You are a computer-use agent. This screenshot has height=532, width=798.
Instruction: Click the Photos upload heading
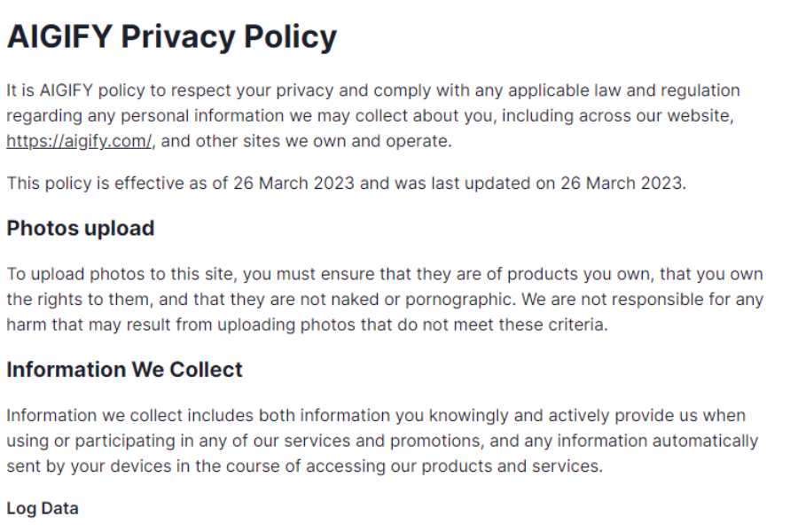[x=81, y=228]
